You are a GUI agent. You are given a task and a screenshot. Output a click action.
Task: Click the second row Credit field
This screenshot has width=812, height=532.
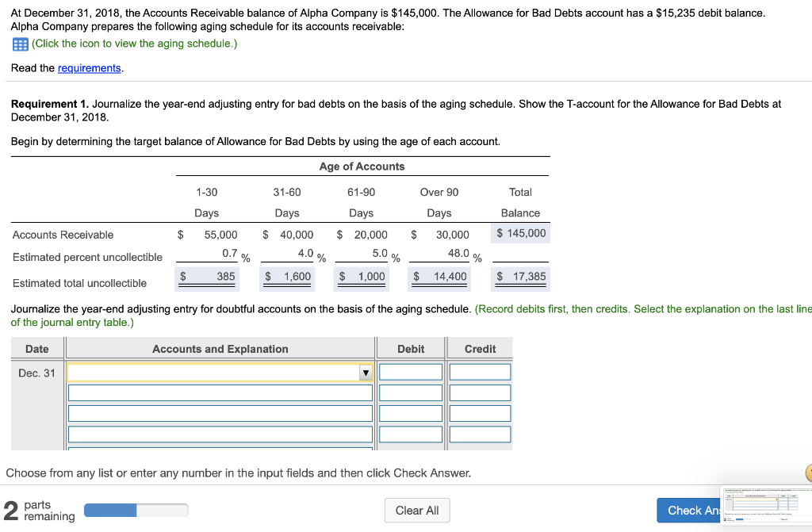(480, 392)
